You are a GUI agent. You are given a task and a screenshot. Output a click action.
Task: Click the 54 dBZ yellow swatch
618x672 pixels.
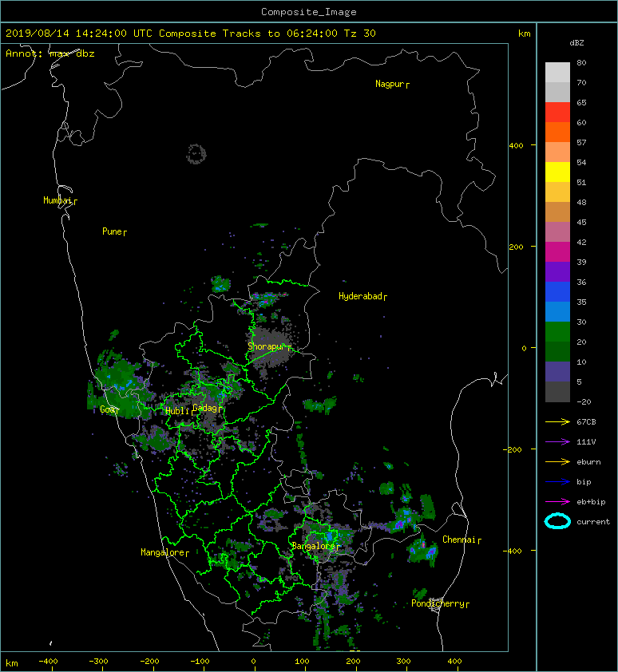pos(557,172)
